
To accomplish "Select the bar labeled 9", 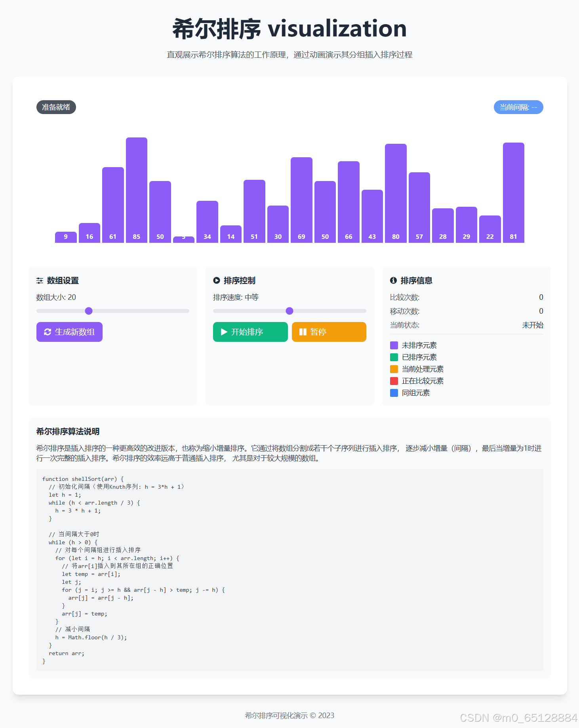I will coord(66,237).
